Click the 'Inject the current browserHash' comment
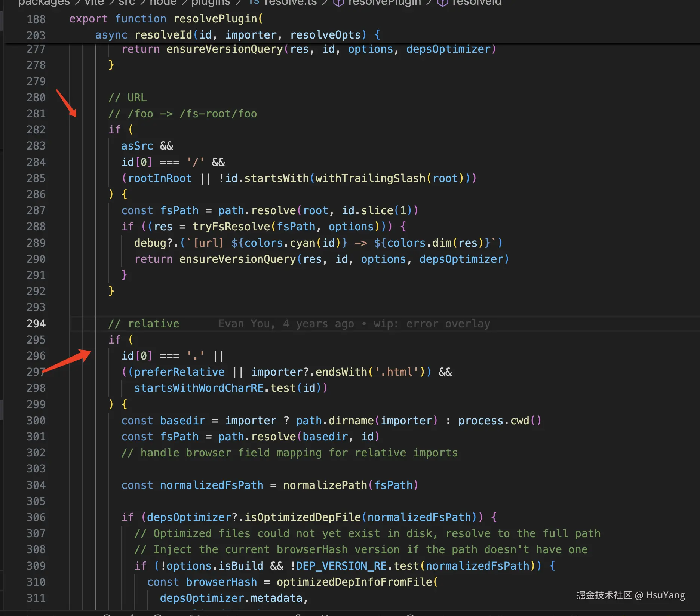 (361, 549)
